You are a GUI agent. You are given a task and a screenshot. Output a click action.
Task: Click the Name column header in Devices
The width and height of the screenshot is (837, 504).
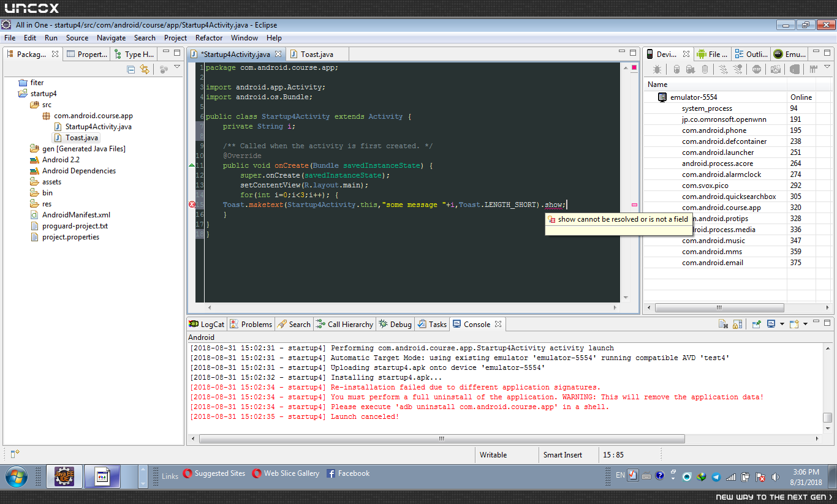pos(715,85)
